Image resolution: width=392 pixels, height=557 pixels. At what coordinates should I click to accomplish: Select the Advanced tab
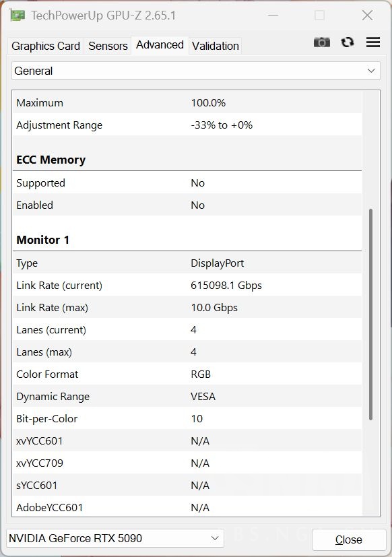160,44
